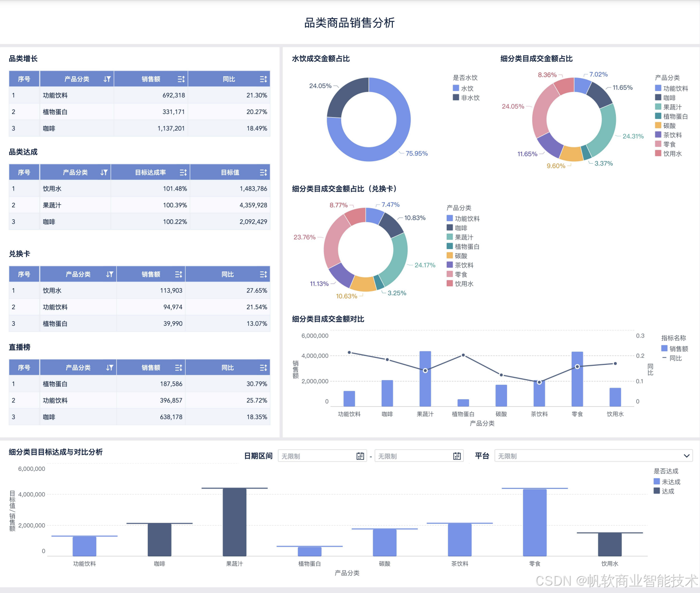Click 碳酸 color swatch in 兑换卡 donut legend

[x=449, y=256]
